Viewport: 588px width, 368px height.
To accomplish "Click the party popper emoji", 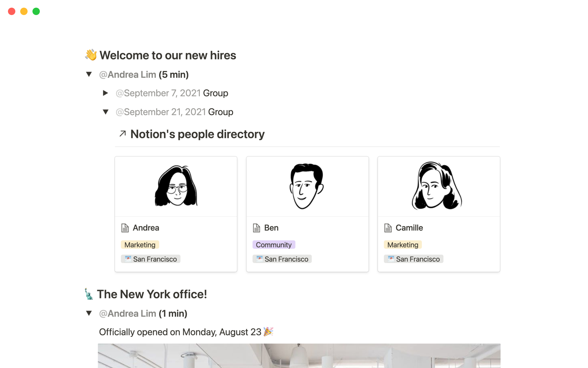I will tap(268, 332).
